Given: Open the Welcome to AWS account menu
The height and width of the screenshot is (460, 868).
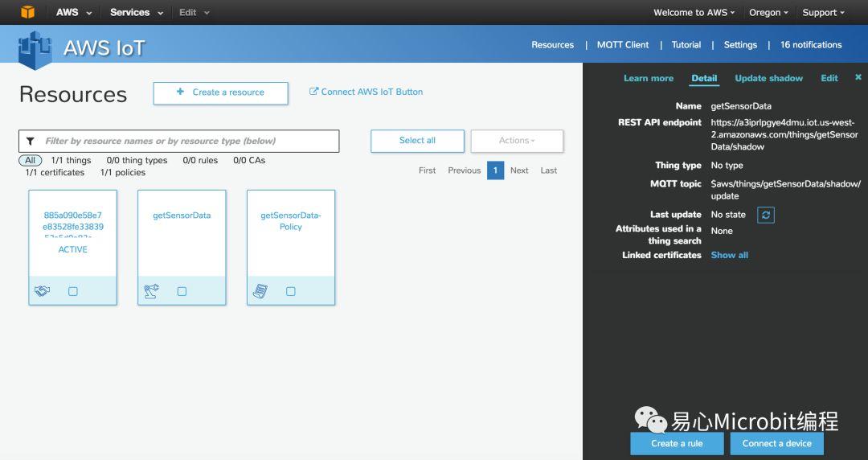Looking at the screenshot, I should pos(694,12).
